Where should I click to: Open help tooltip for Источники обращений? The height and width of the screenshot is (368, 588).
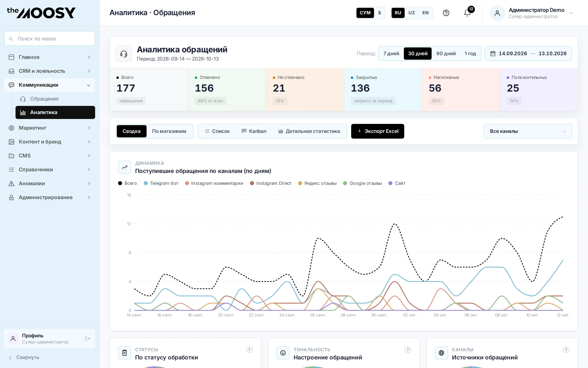click(566, 350)
